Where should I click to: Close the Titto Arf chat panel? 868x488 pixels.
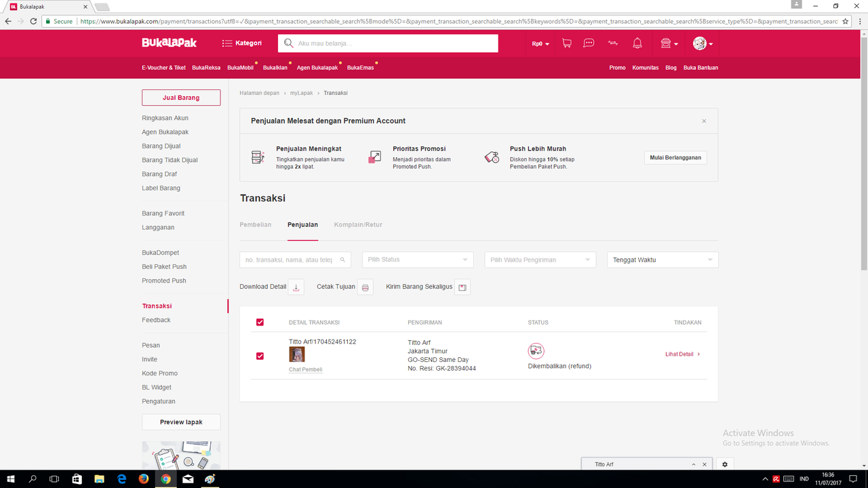[x=705, y=464]
